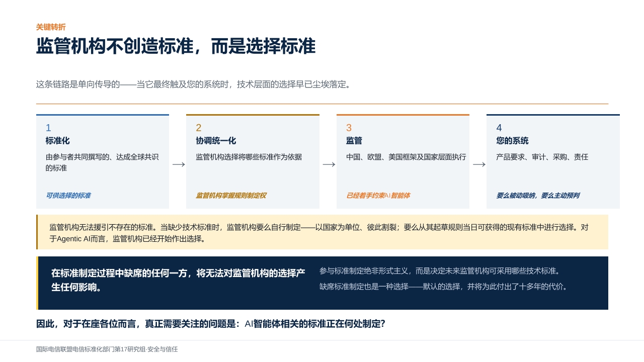Select the card heading "协调统一化"
The image size is (644, 362).
pos(216,141)
